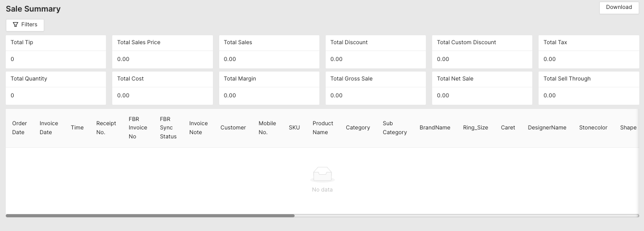Click the FBR Sync Status column header
This screenshot has width=644, height=231.
[x=168, y=128]
